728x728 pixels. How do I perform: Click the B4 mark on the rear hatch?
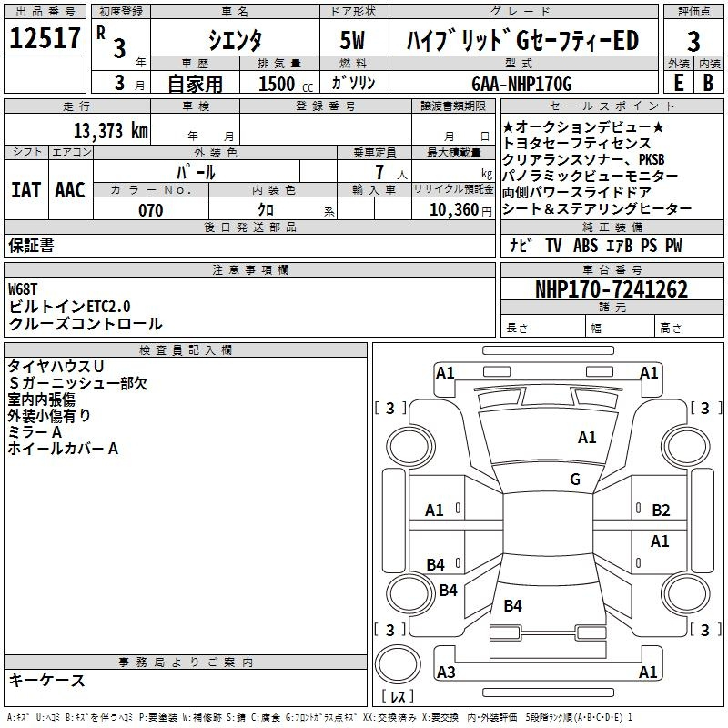512,605
